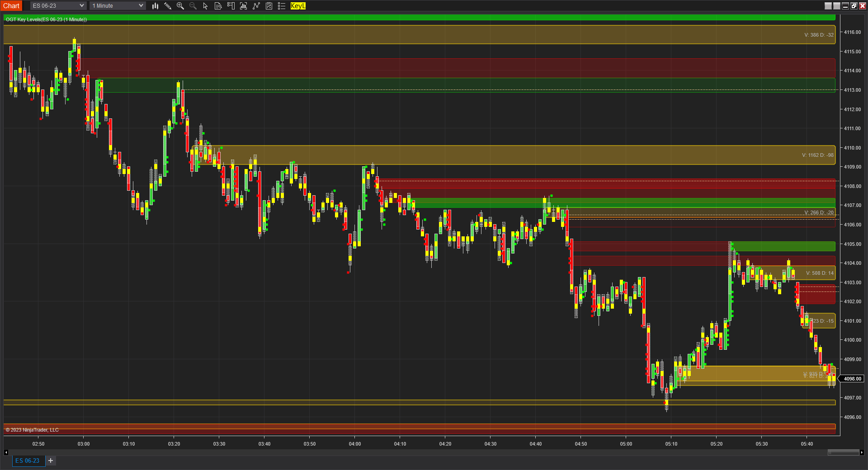Toggle the Chart Trader panel
This screenshot has width=868, height=470.
231,6
